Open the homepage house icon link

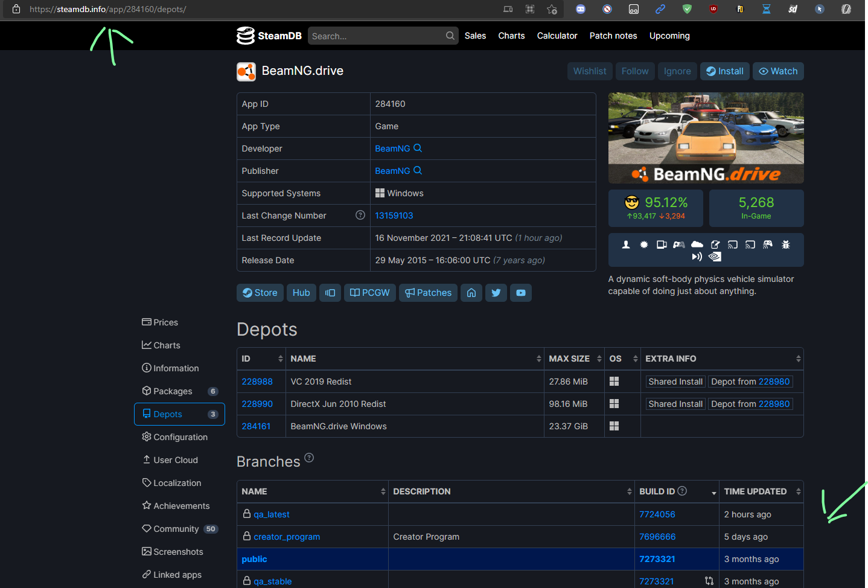471,293
